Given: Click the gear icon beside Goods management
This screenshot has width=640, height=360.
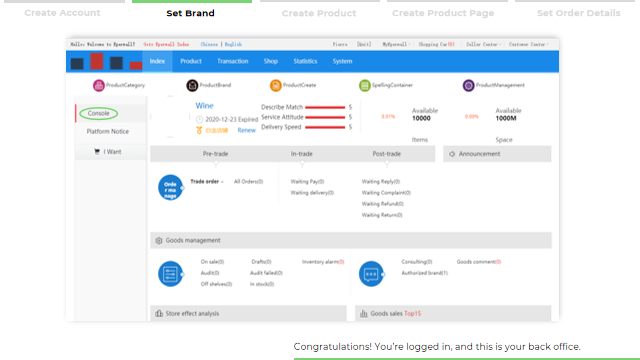Looking at the screenshot, I should (159, 240).
